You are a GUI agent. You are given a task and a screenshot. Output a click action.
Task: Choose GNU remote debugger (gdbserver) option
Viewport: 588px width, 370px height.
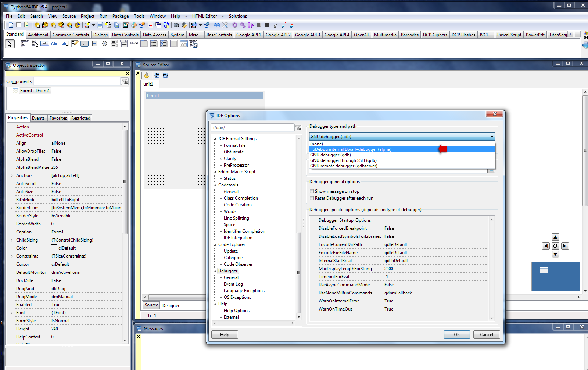[402, 166]
